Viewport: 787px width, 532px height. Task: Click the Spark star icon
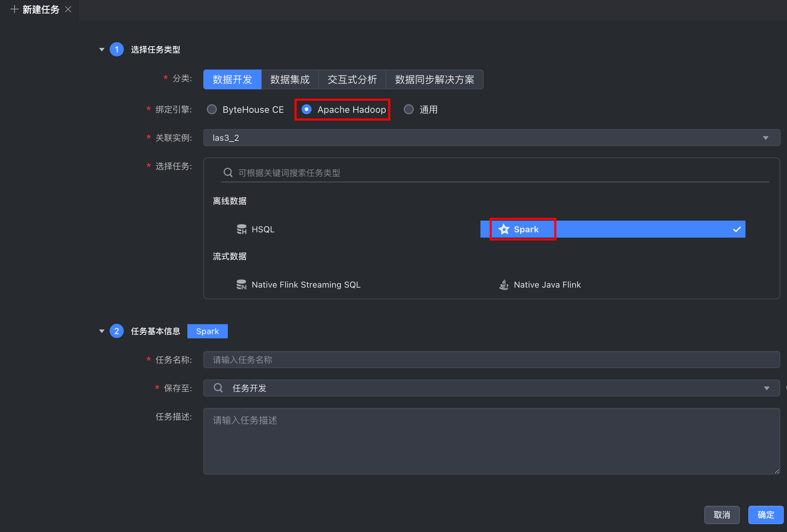click(504, 229)
